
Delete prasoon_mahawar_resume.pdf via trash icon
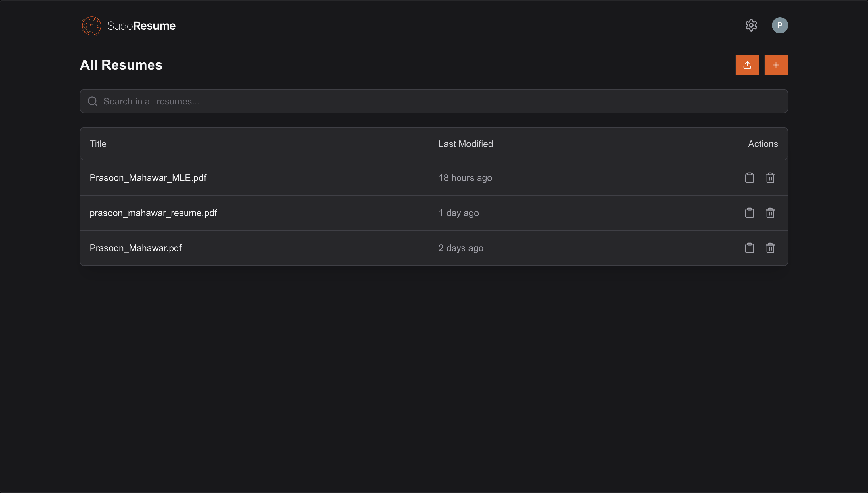(x=770, y=213)
